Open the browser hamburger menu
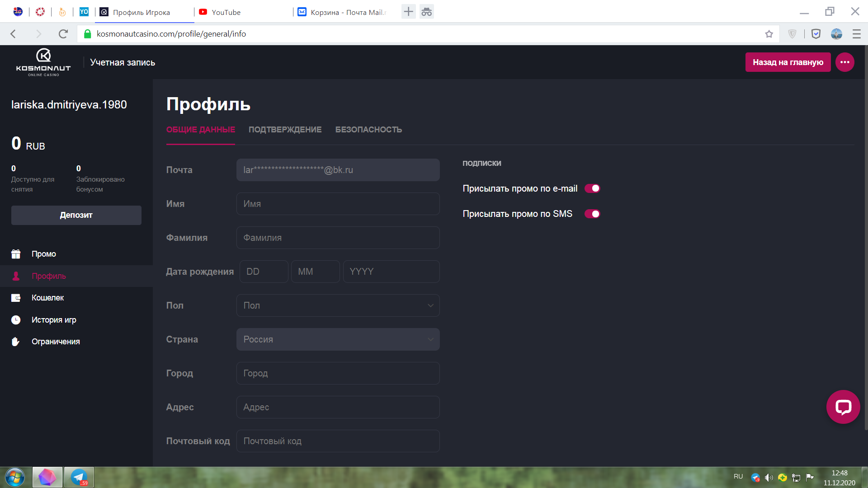The height and width of the screenshot is (488, 868). tap(856, 34)
